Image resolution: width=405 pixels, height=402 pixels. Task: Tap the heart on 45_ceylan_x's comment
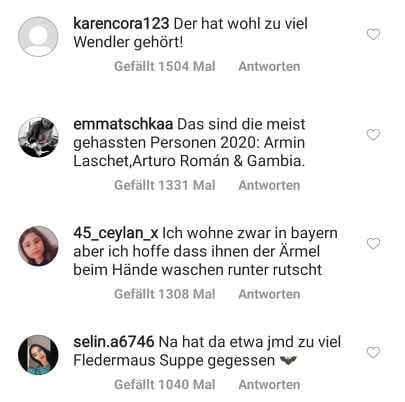[x=373, y=244]
